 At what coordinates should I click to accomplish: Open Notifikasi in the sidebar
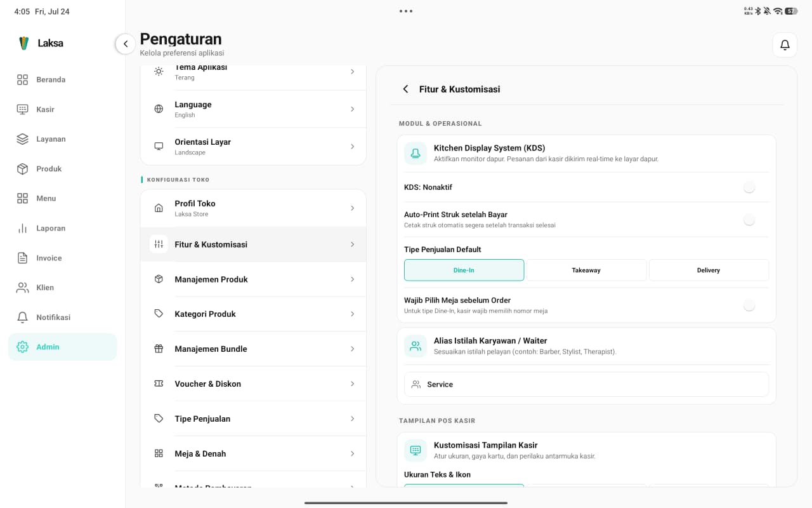pyautogui.click(x=63, y=317)
